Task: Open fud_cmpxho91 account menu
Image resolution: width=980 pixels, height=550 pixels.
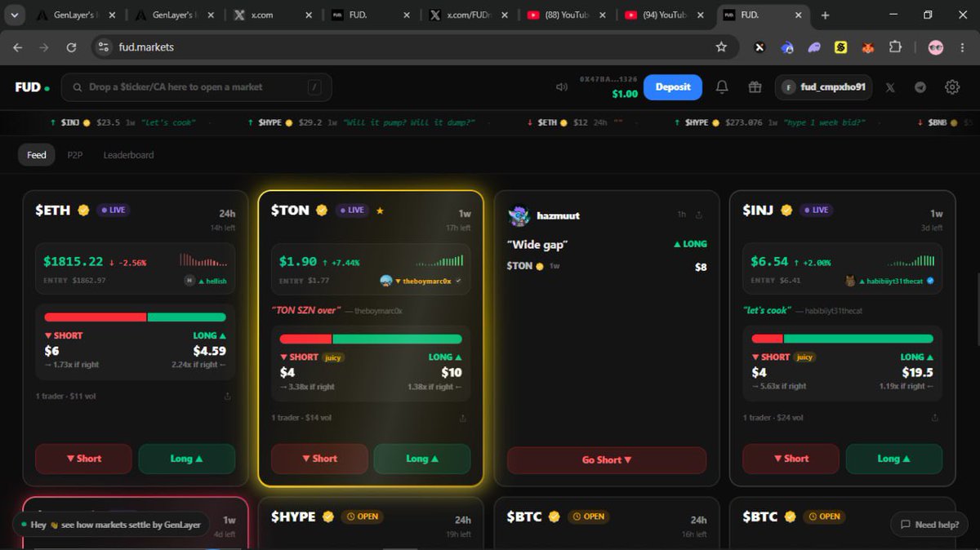Action: coord(823,87)
